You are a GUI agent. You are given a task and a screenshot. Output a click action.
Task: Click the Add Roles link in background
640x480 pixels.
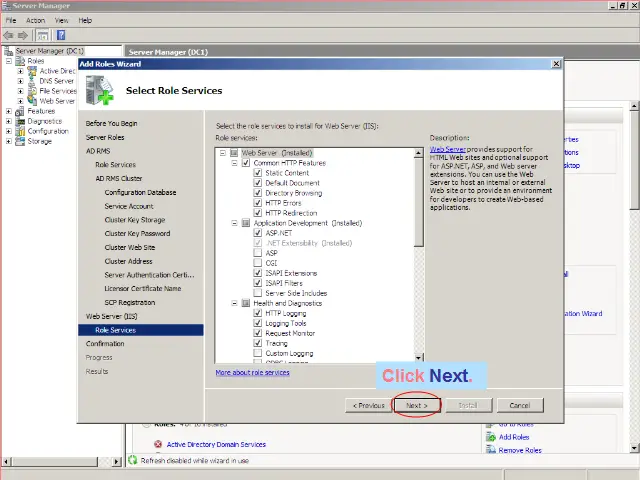point(514,437)
